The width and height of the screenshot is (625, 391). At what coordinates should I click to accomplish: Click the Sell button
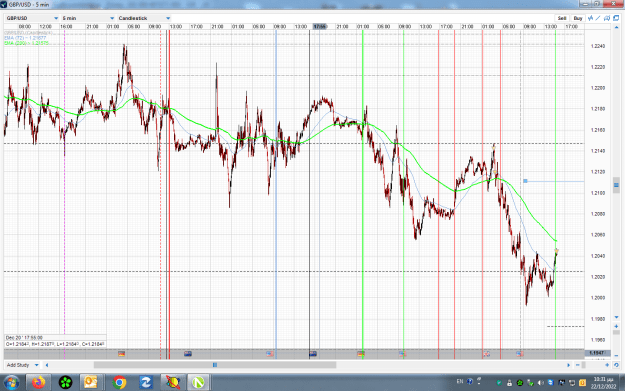(x=562, y=18)
